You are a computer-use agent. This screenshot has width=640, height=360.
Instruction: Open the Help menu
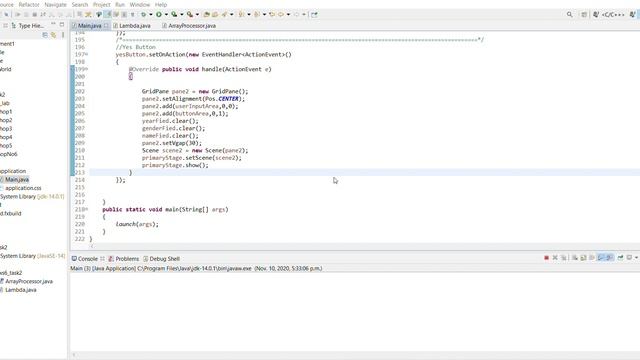click(161, 4)
